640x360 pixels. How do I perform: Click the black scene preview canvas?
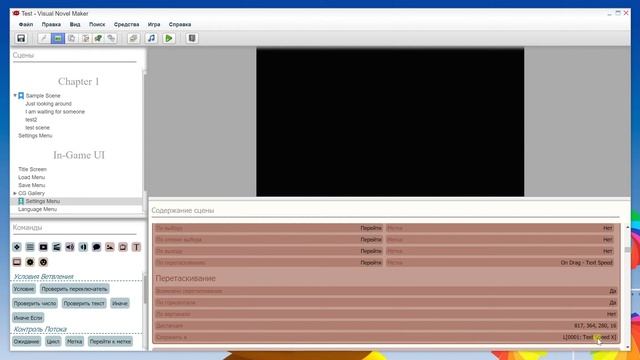390,122
